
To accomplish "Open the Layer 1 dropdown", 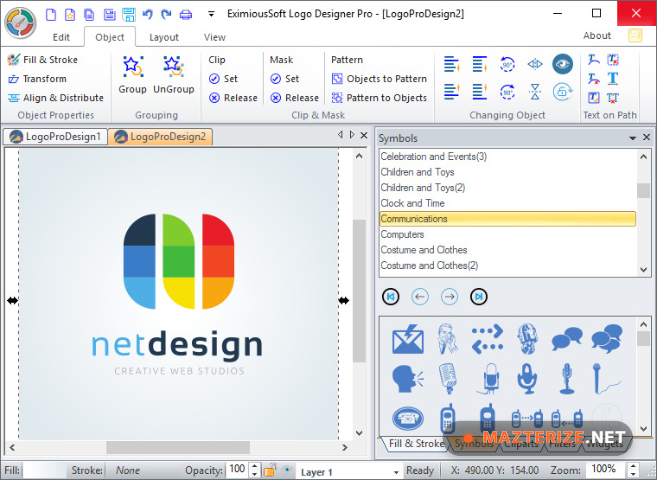I will coord(396,472).
